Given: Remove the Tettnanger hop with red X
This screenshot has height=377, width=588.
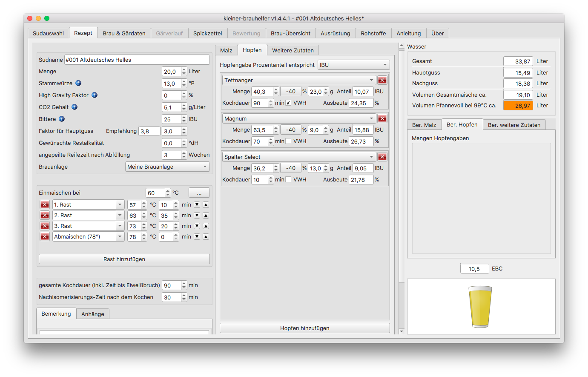Looking at the screenshot, I should (x=382, y=80).
